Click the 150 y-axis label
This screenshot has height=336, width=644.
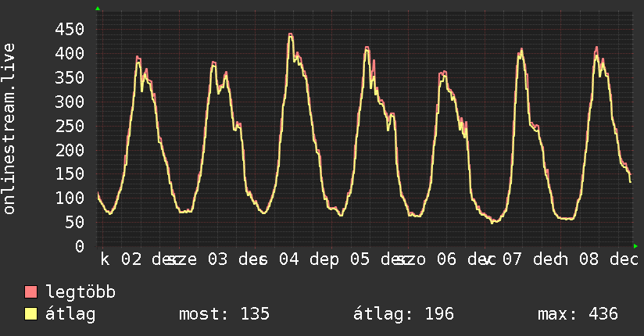click(x=70, y=173)
